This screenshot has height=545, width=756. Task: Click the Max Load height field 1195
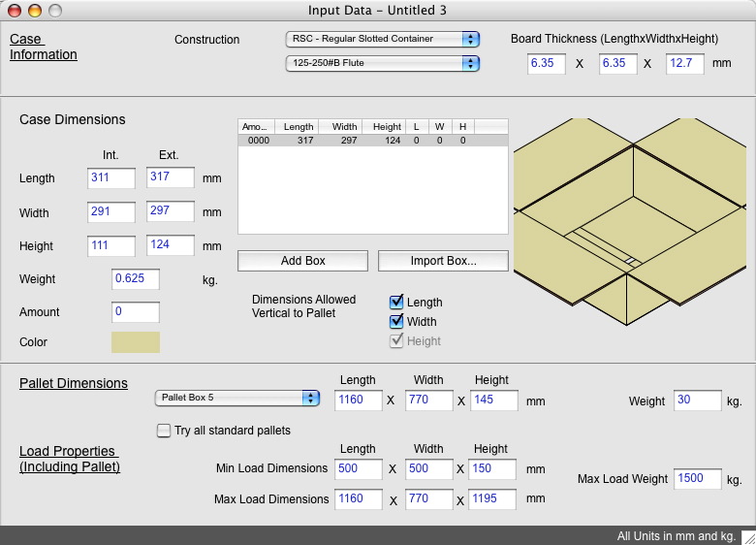coord(491,499)
